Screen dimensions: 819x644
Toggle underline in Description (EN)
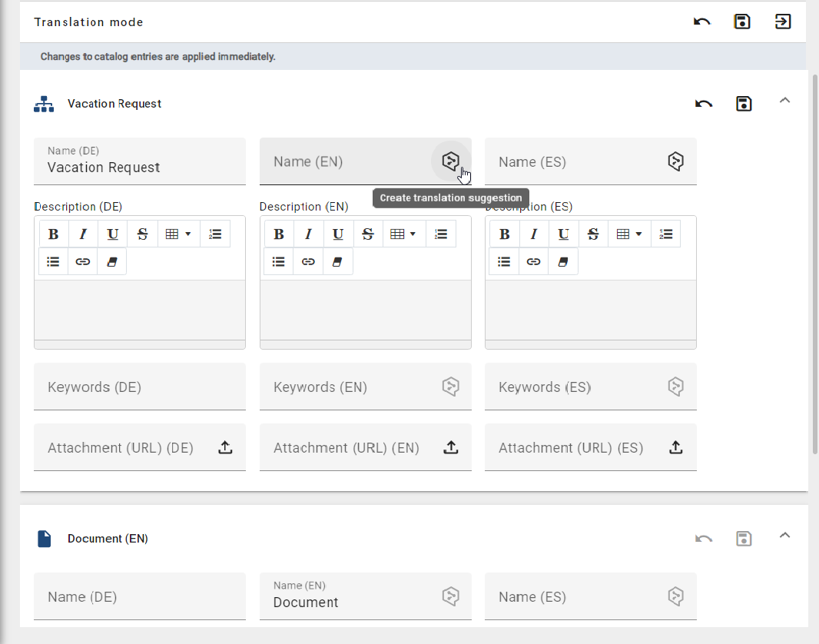[338, 233]
